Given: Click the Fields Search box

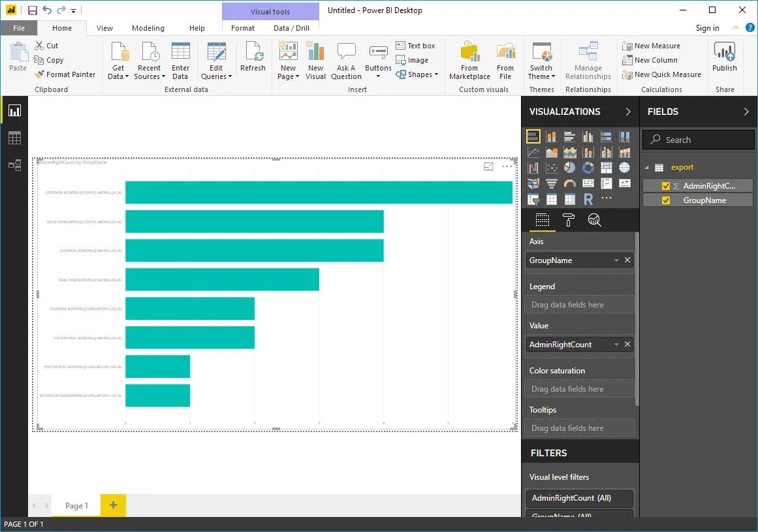Looking at the screenshot, I should (x=698, y=140).
